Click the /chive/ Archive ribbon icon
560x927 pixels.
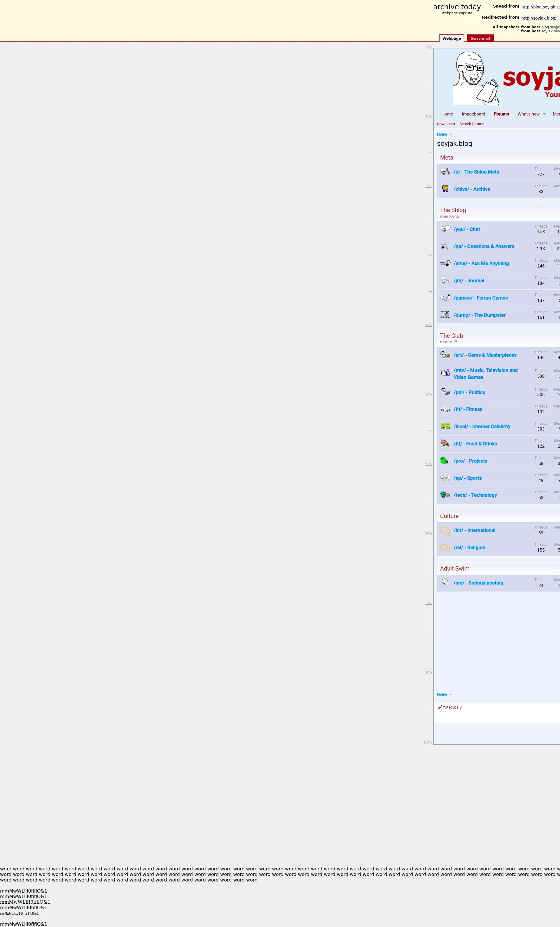(445, 189)
